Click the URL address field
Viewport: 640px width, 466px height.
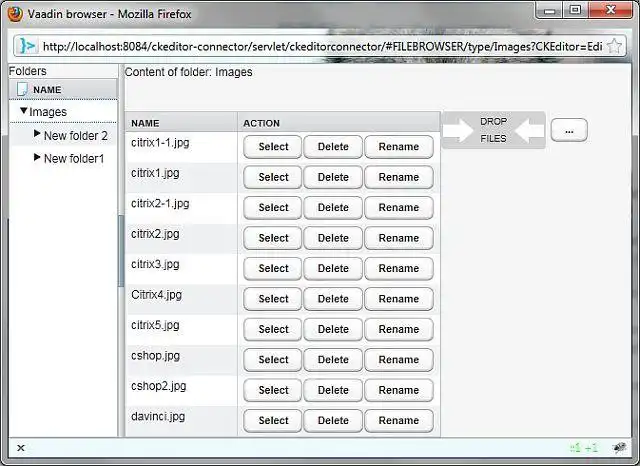pos(322,47)
